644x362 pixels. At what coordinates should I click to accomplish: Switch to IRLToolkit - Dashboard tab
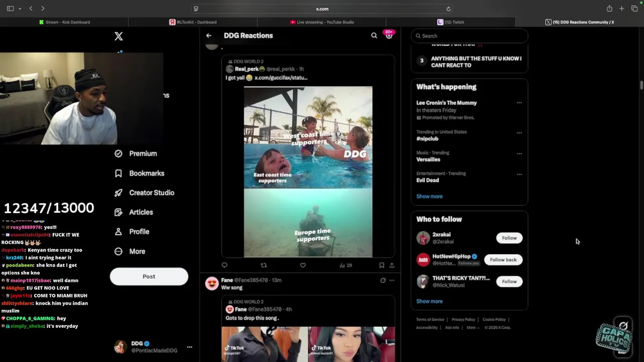(193, 22)
